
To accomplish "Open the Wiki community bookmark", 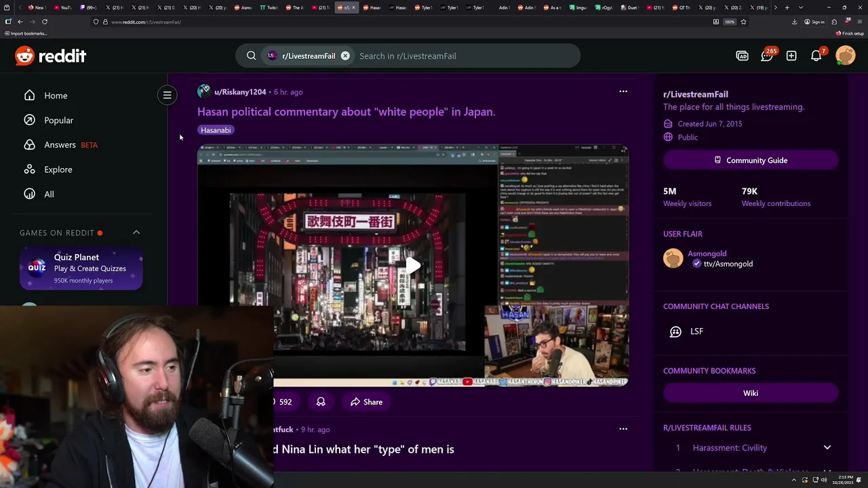I will pyautogui.click(x=751, y=393).
